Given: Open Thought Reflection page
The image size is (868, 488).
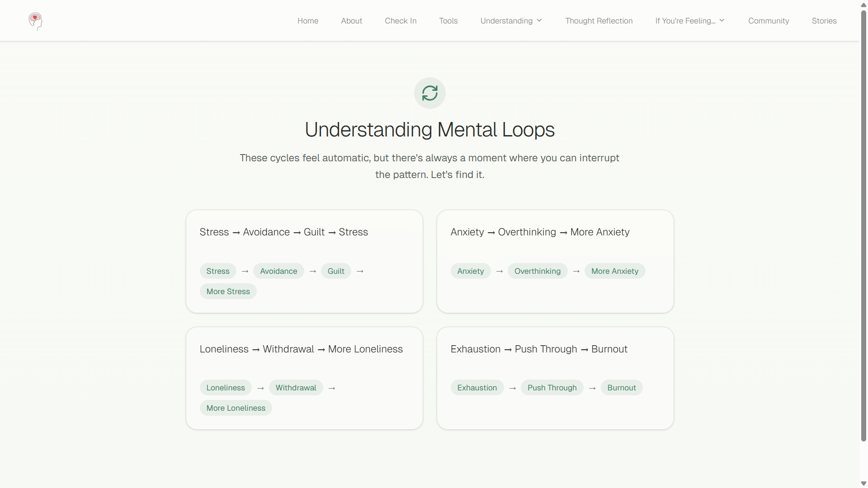Looking at the screenshot, I should click(599, 21).
